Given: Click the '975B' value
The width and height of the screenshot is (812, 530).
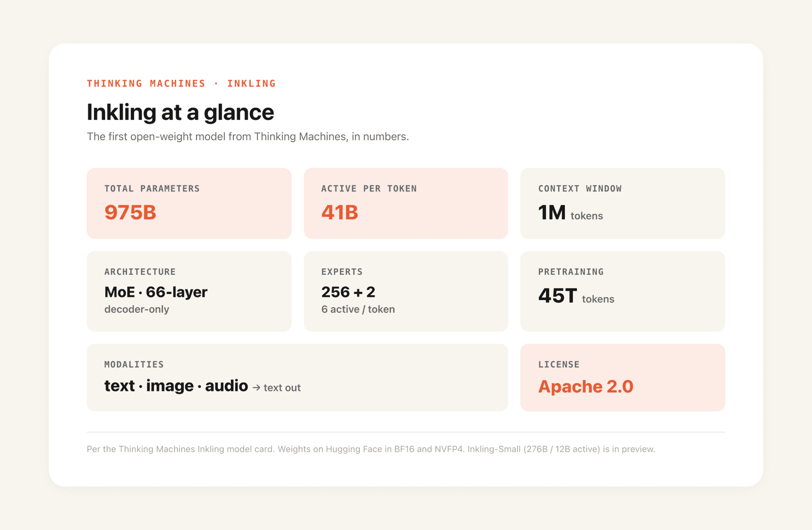Looking at the screenshot, I should click(x=130, y=212).
